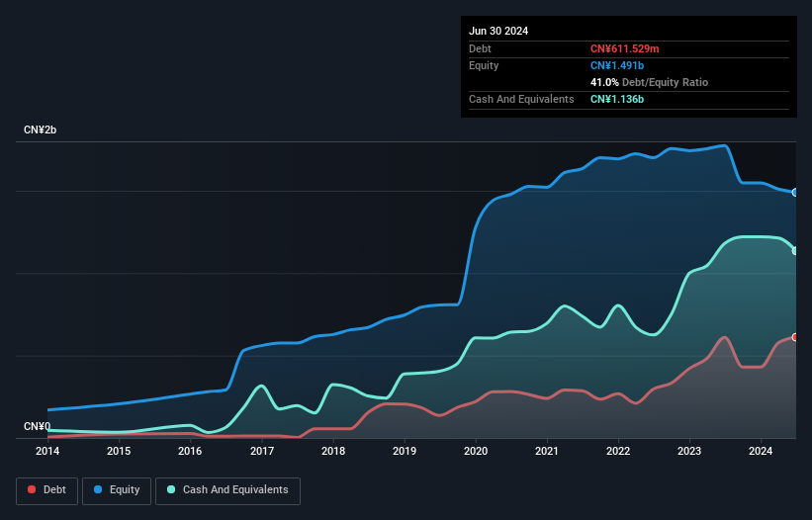The width and height of the screenshot is (812, 520).
Task: Select the 2014 x-axis year label
Action: pyautogui.click(x=47, y=452)
